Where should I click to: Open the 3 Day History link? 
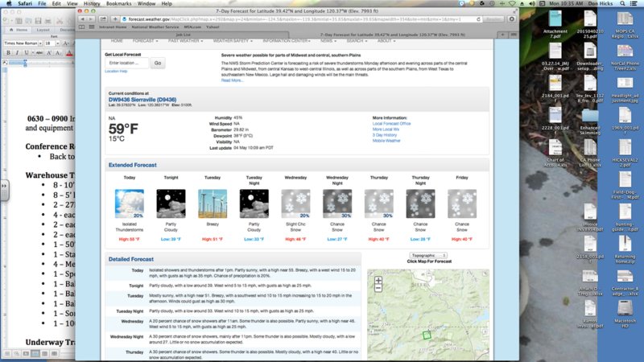[385, 135]
